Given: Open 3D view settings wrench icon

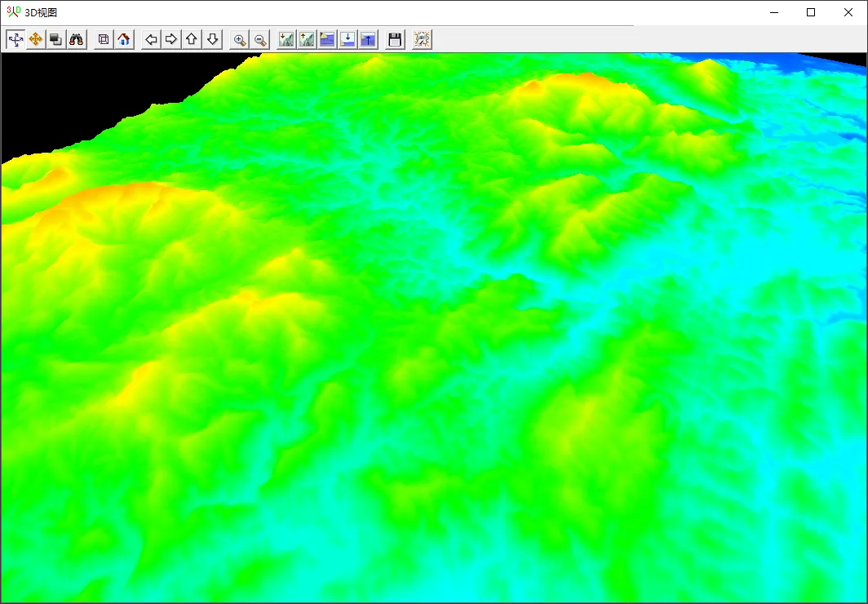Looking at the screenshot, I should [x=422, y=39].
